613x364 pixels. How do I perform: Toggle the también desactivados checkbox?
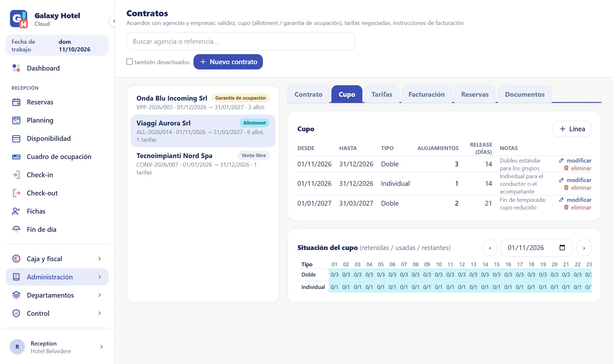(130, 62)
